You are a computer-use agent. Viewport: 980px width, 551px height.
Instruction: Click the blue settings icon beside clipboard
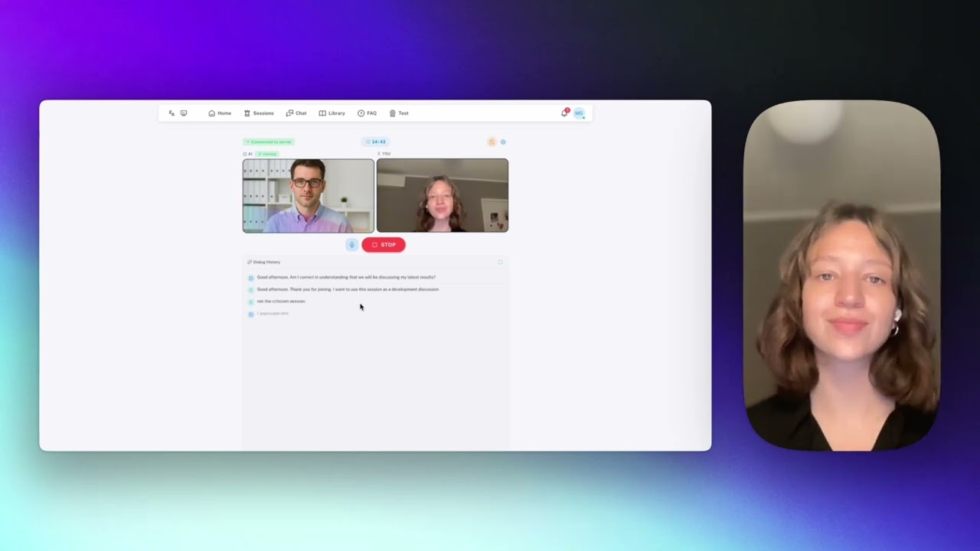point(503,142)
